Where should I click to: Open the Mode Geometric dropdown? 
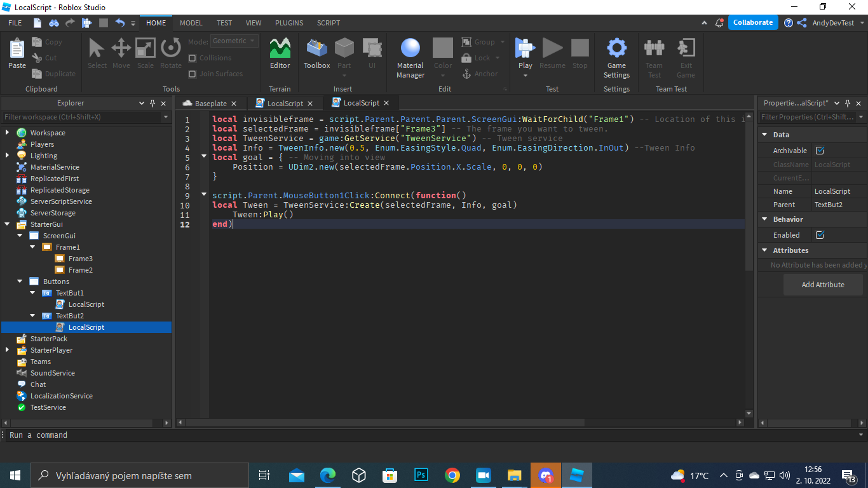[234, 41]
